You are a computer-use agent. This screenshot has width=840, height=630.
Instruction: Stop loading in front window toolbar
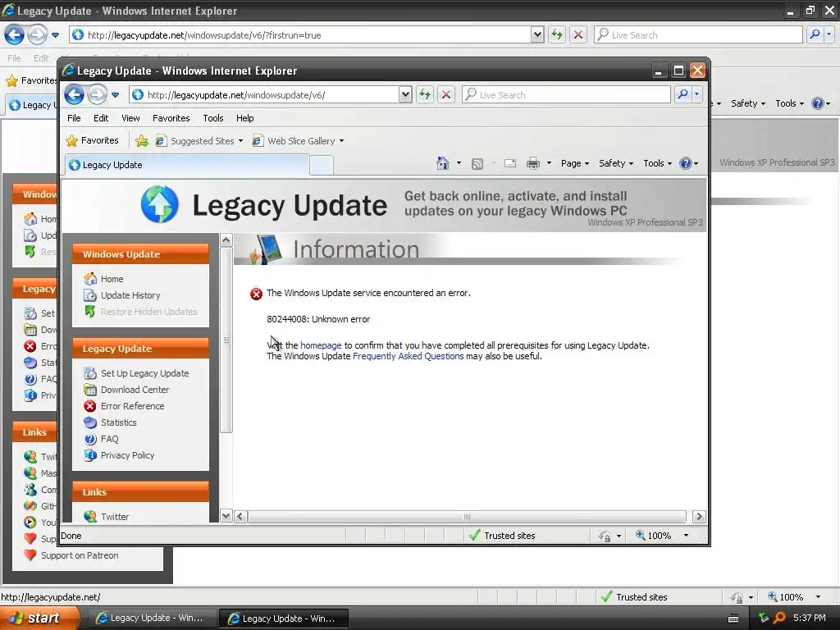click(x=445, y=95)
